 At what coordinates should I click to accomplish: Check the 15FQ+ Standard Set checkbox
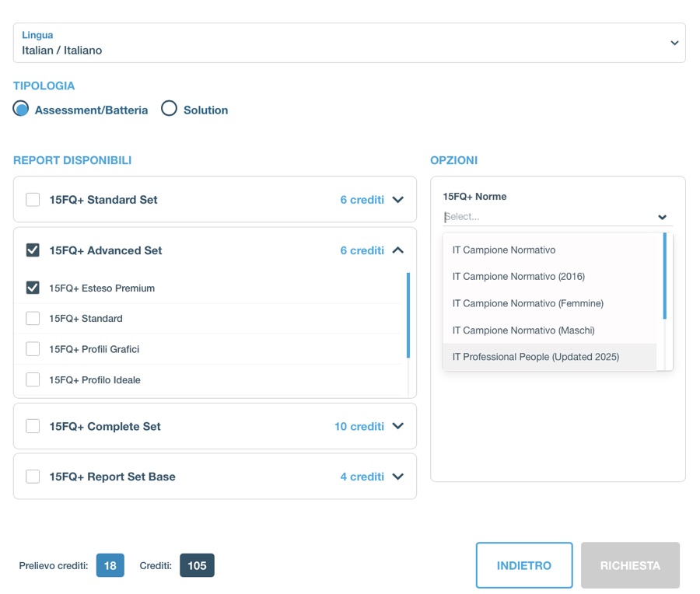click(x=33, y=200)
